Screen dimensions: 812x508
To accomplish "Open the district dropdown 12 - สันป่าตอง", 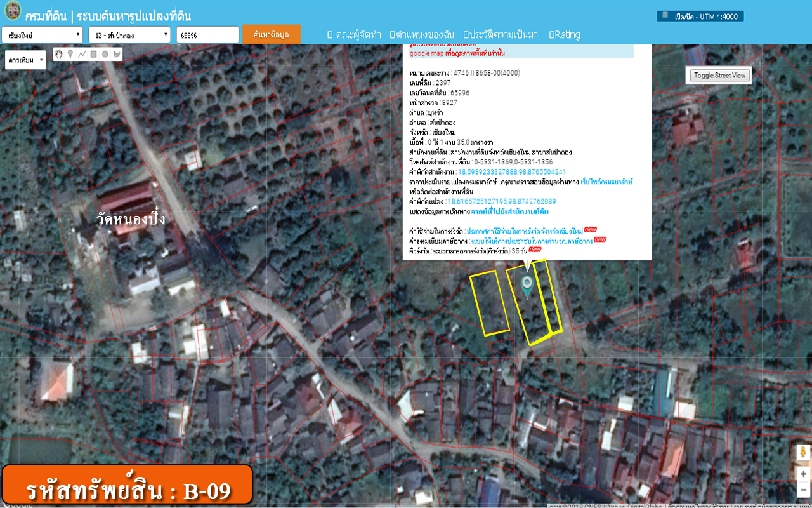I will (x=130, y=35).
